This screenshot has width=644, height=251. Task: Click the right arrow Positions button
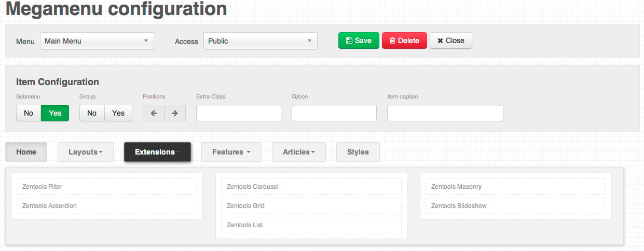[x=175, y=113]
